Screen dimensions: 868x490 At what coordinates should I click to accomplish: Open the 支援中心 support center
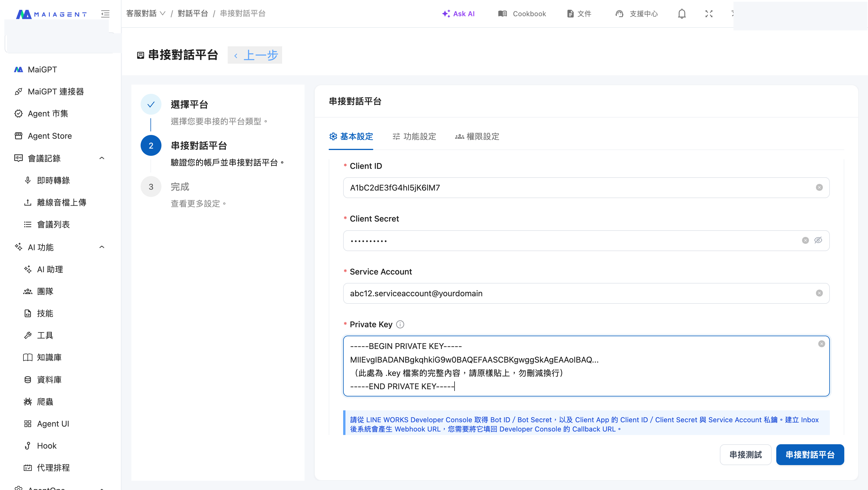click(637, 14)
